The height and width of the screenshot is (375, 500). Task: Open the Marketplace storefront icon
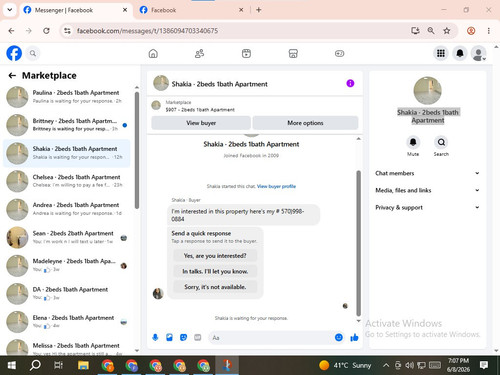[293, 53]
